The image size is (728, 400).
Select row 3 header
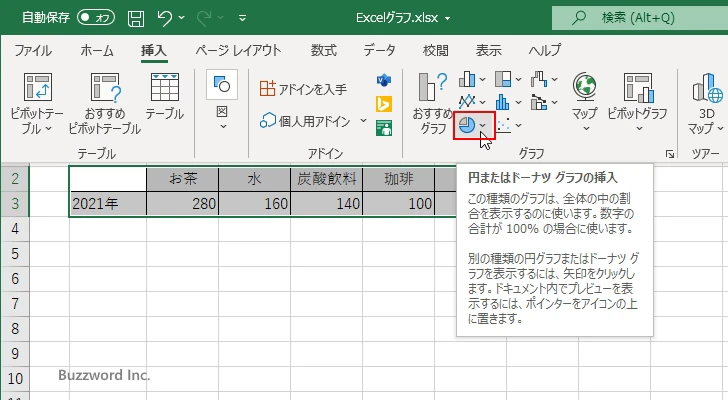coord(15,204)
